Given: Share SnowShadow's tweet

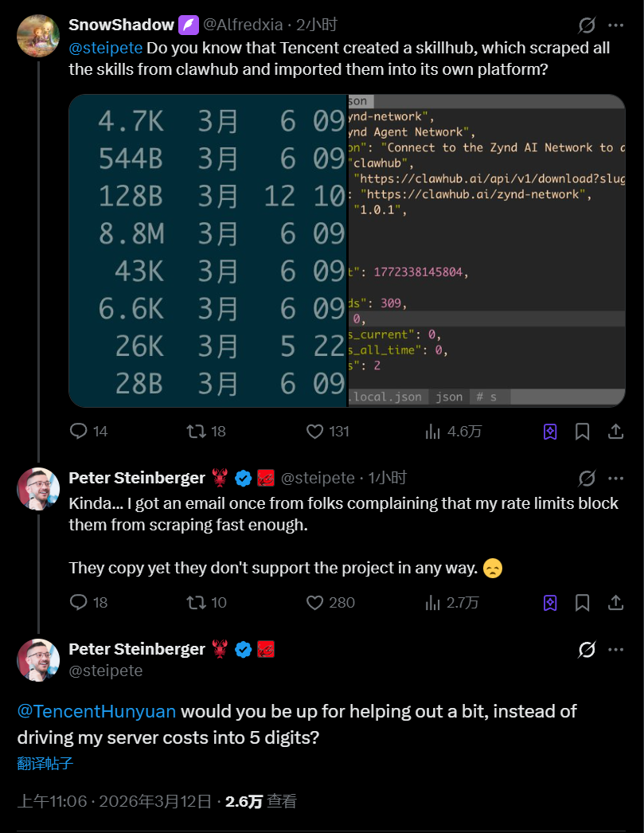Looking at the screenshot, I should pyautogui.click(x=615, y=431).
